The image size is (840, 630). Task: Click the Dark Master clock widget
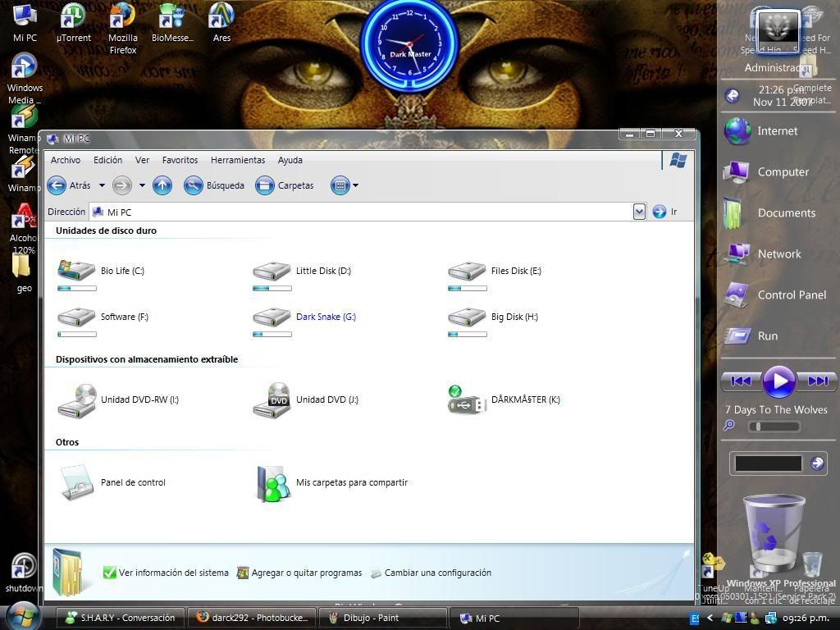click(409, 45)
